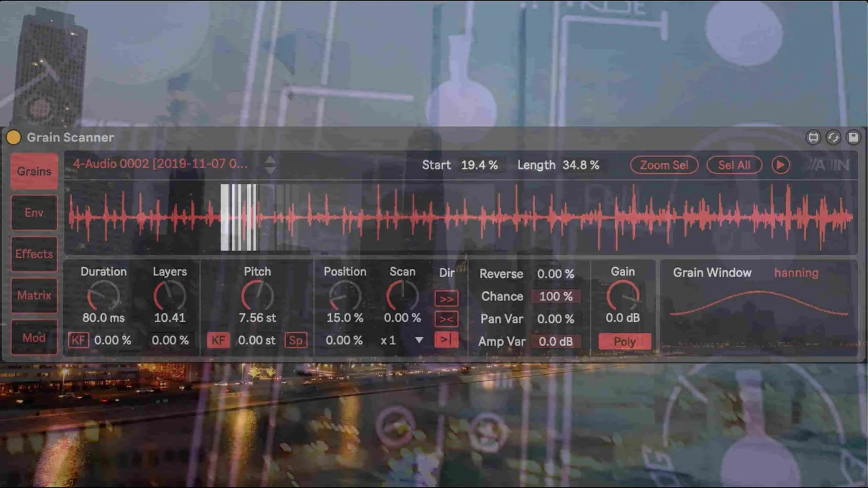Click the Length 34.8 % value
868x488 pixels.
pos(580,165)
